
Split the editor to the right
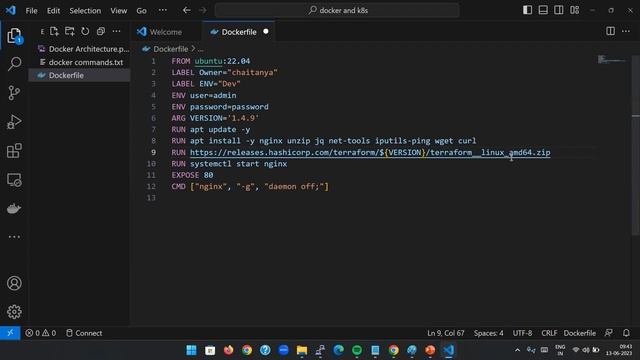tap(610, 31)
